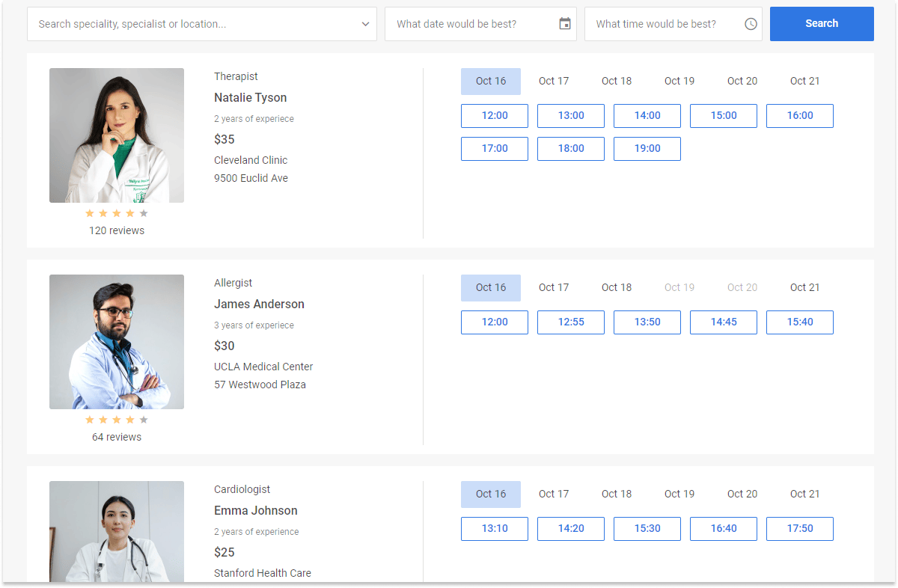Viewport: 898px width, 588px height.
Task: Click 'Stanford Health Care' location text
Action: [263, 573]
